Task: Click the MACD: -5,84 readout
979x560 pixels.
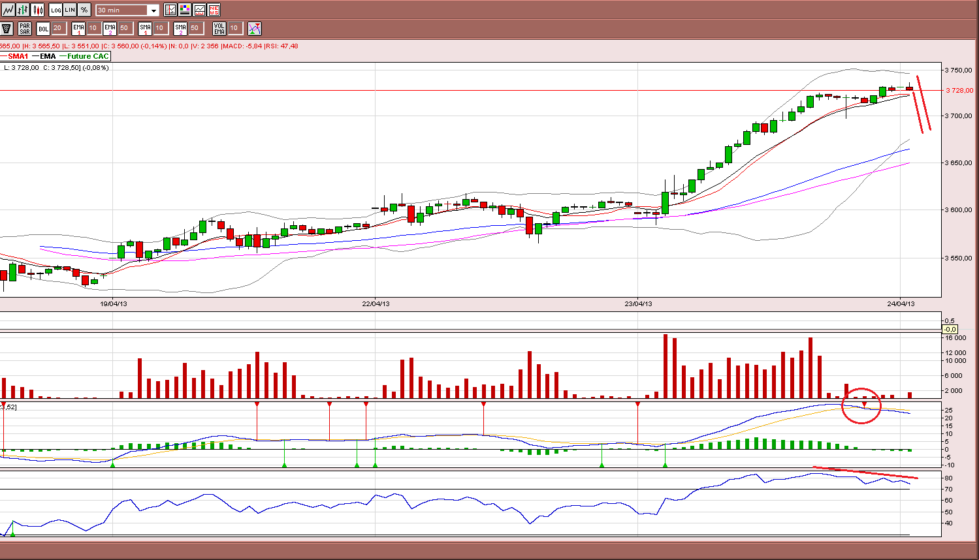Action: click(x=241, y=46)
